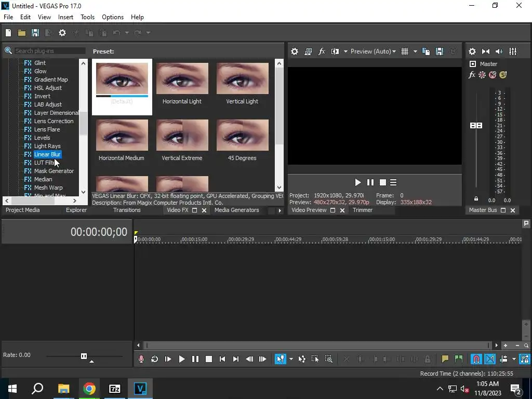Go to start of the timeline
The height and width of the screenshot is (399, 532).
(222, 359)
